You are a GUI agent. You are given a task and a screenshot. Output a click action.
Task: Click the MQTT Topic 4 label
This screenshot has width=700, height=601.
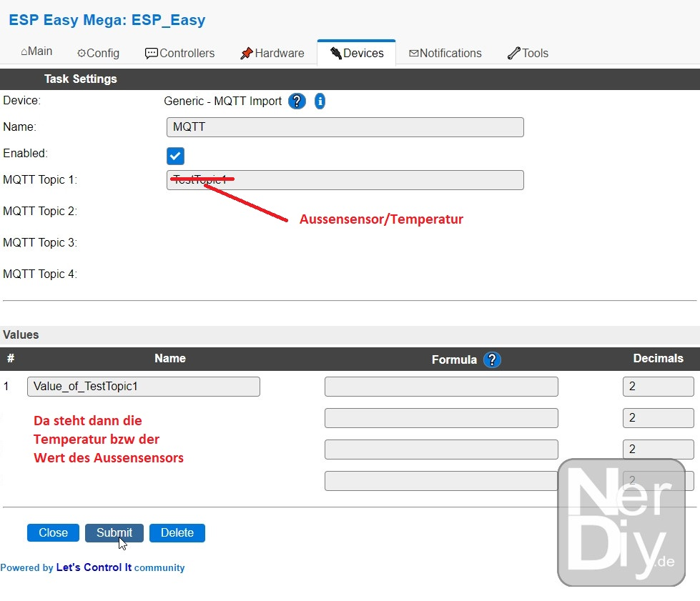coord(40,274)
